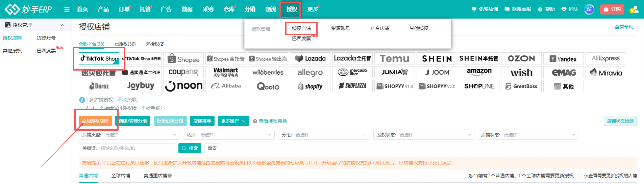Viewport: 644px width, 184px height.
Task: Select the eMAG platform tile
Action: tap(564, 72)
